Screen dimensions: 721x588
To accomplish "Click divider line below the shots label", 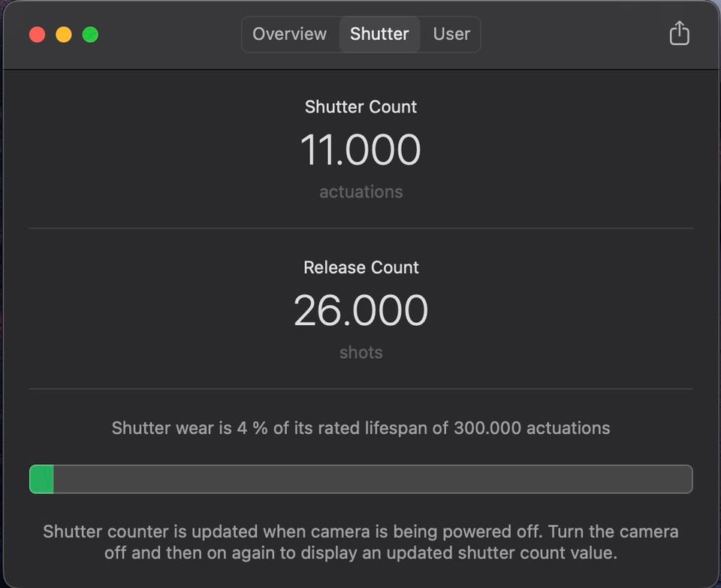I will pyautogui.click(x=360, y=389).
